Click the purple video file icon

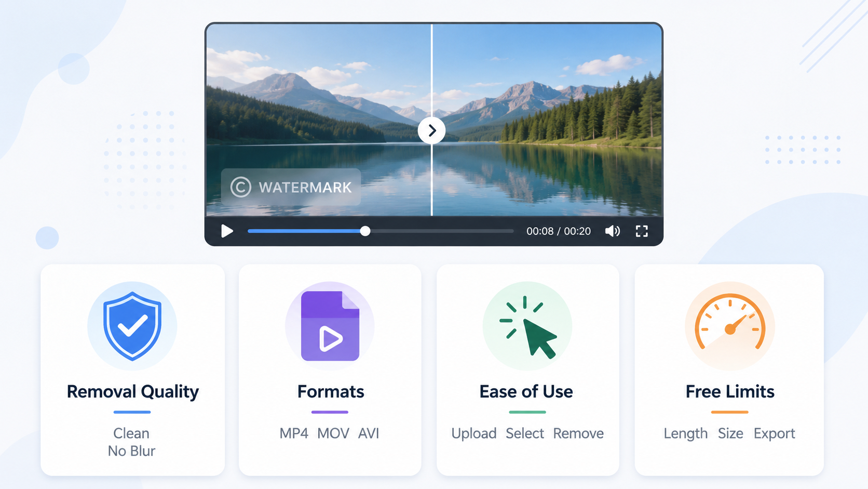[330, 326]
